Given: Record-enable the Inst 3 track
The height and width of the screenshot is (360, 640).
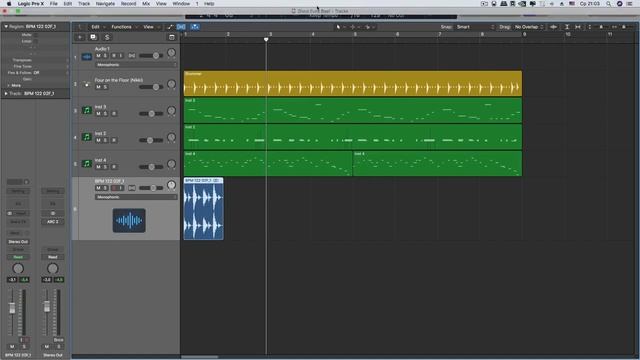Looking at the screenshot, I should [x=114, y=113].
